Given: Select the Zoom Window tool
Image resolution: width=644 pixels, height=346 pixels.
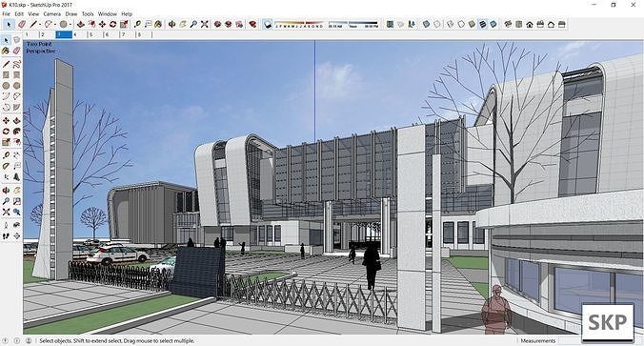Looking at the screenshot, I should [x=16, y=201].
